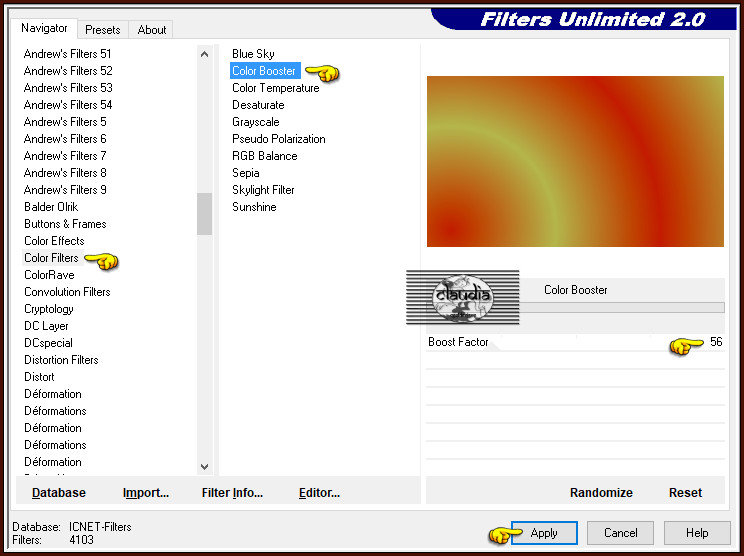Choose the RGB Balance filter
The image size is (744, 556).
(x=264, y=156)
